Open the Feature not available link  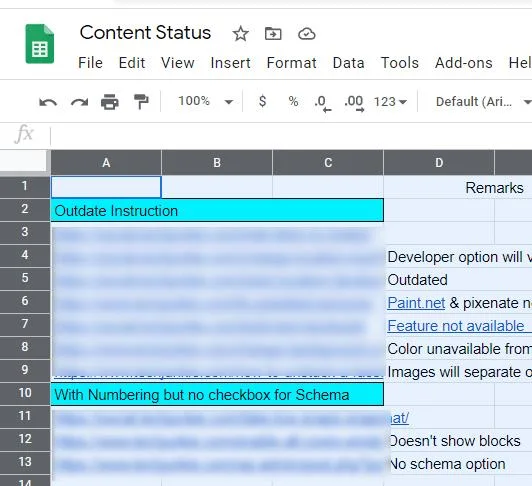tap(456, 326)
